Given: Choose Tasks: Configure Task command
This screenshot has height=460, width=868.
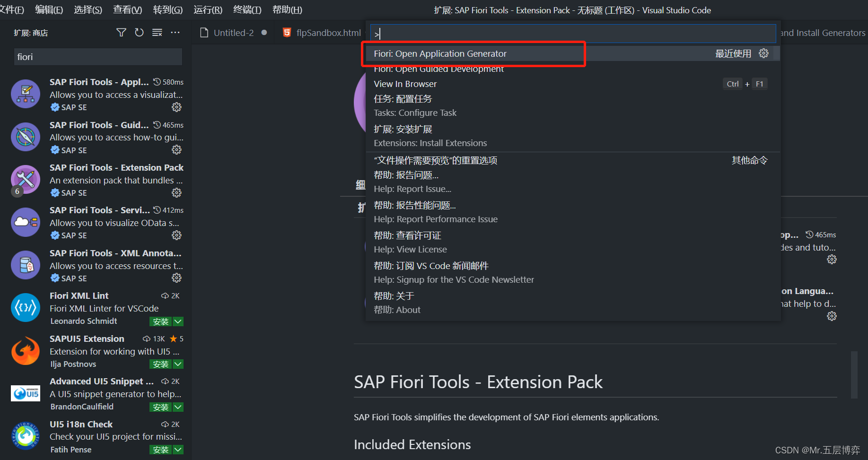Looking at the screenshot, I should pyautogui.click(x=572, y=106).
